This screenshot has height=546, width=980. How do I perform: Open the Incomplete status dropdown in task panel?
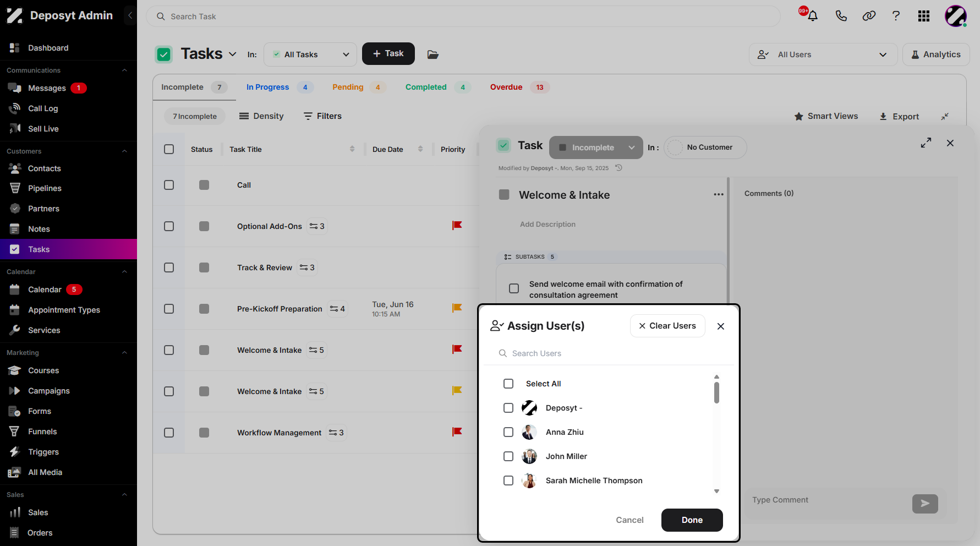(x=596, y=148)
